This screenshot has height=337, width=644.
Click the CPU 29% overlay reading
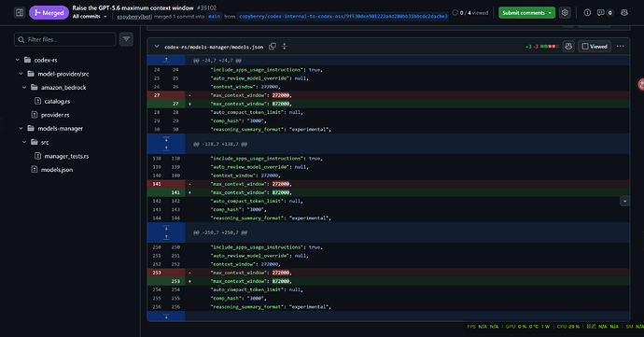pyautogui.click(x=568, y=327)
